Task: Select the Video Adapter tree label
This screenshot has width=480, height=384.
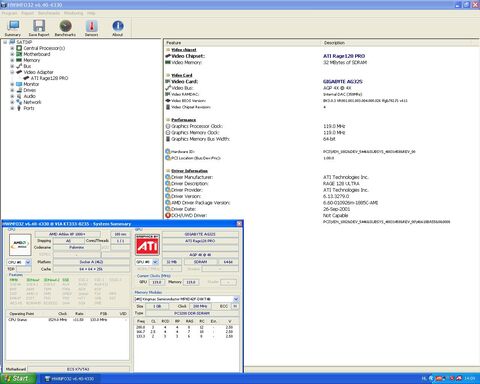Action: point(38,72)
